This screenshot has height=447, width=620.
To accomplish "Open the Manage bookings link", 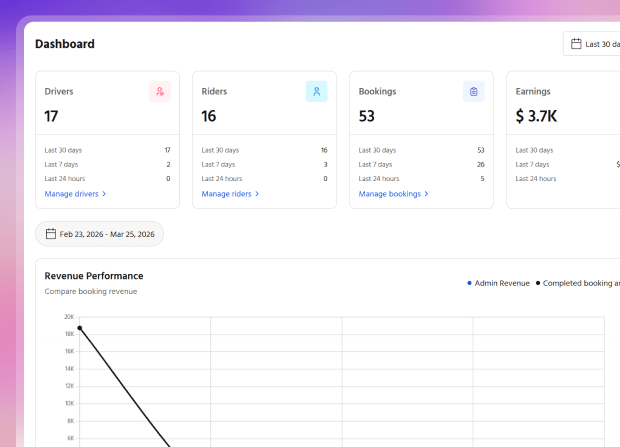I will coord(389,194).
